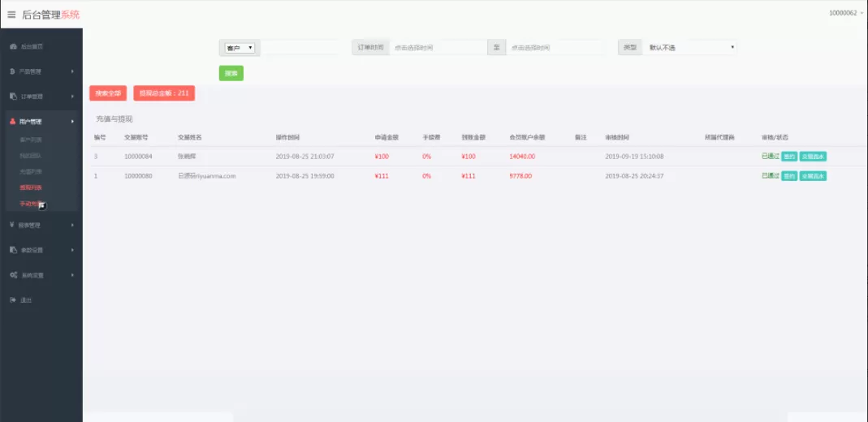Click the 后台管理系统 title logo
Viewport: 868px width, 422px height.
click(x=50, y=15)
